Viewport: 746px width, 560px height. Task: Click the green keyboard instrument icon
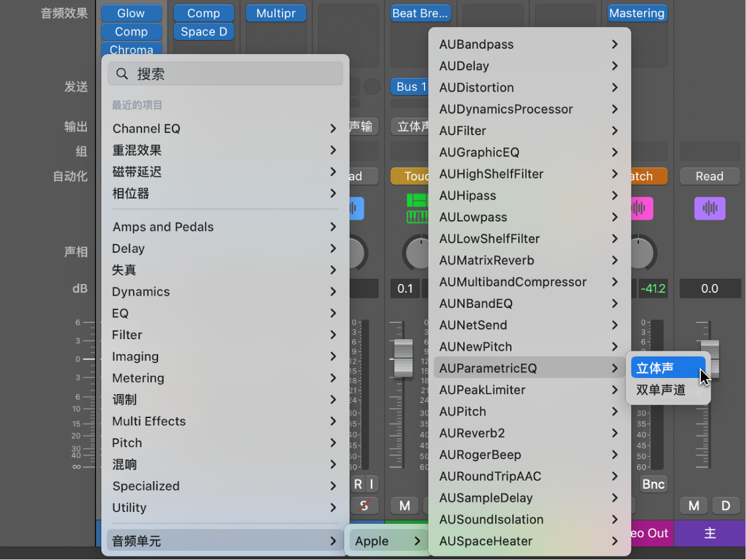click(x=417, y=209)
